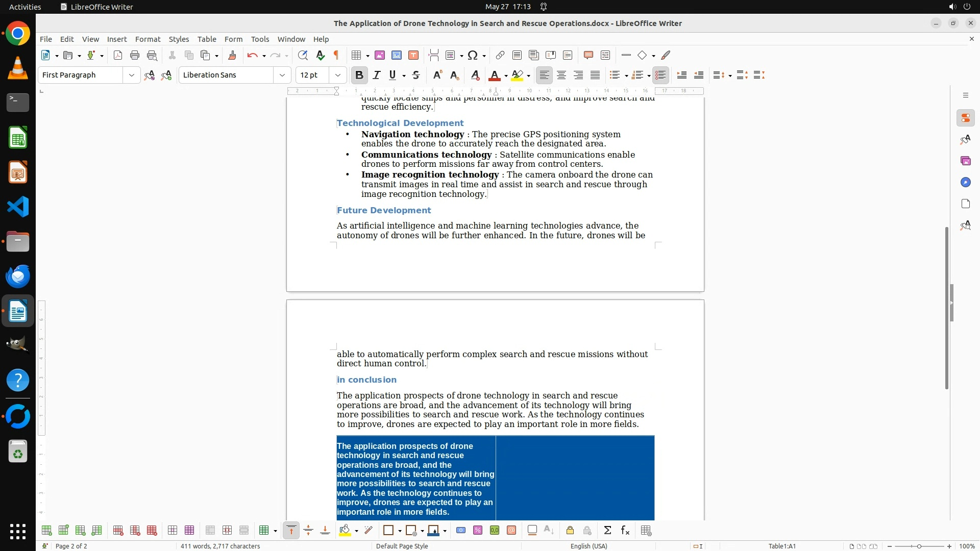The width and height of the screenshot is (980, 551).
Task: Click the Sum formula icon in table toolbar
Action: click(x=607, y=531)
